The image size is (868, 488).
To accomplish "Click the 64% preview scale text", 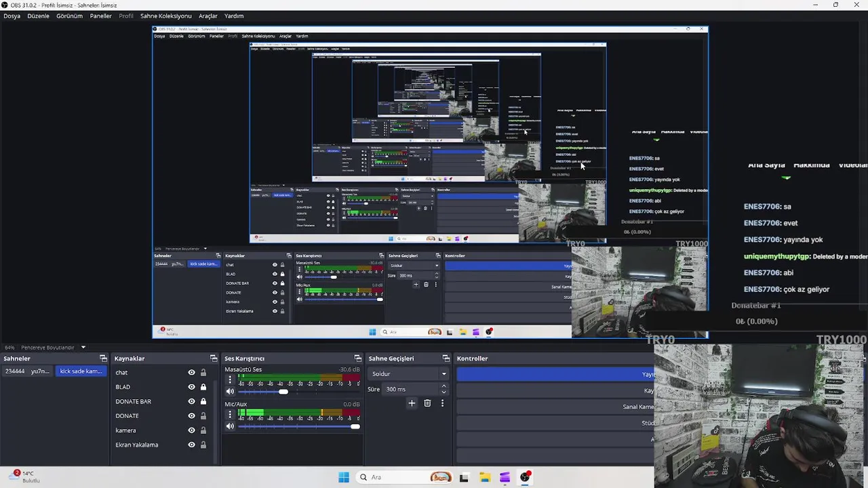I will pos(9,348).
